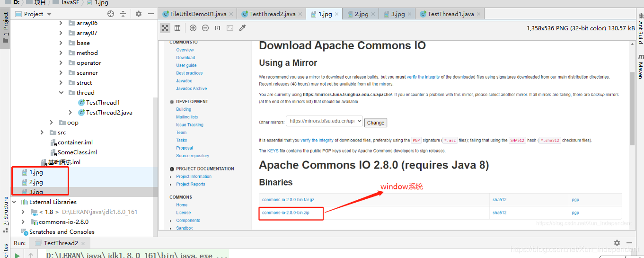The width and height of the screenshot is (644, 258).
Task: Switch to TestThread2.java editor tab
Action: click(273, 14)
